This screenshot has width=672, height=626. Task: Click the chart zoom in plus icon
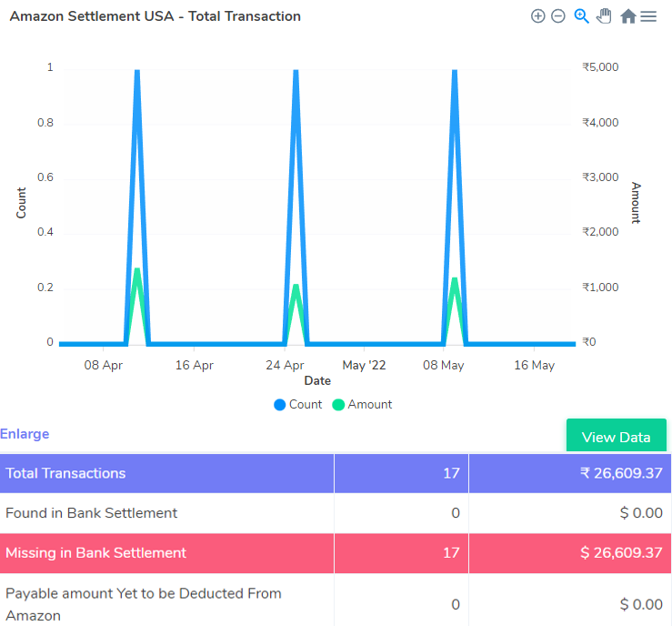[x=537, y=16]
